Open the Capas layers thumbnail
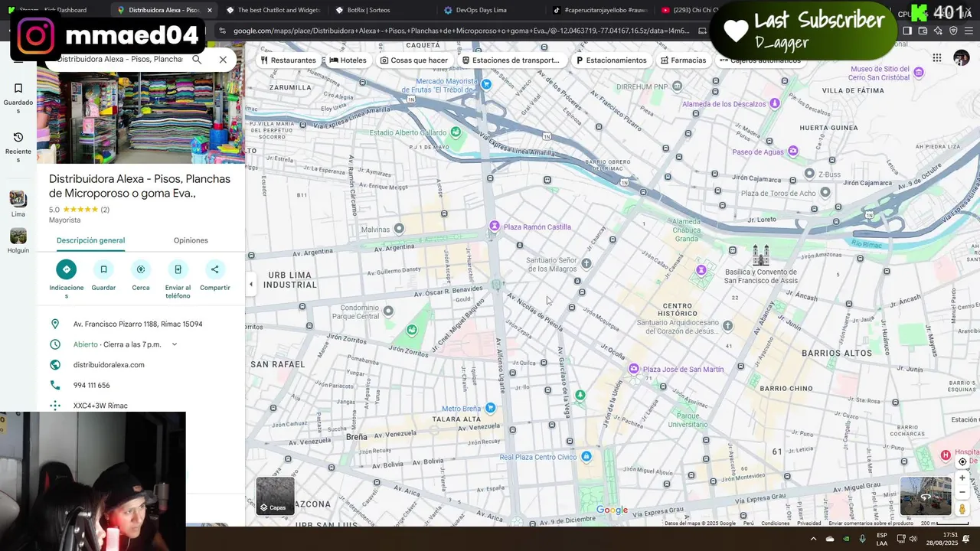980x551 pixels. tap(276, 496)
